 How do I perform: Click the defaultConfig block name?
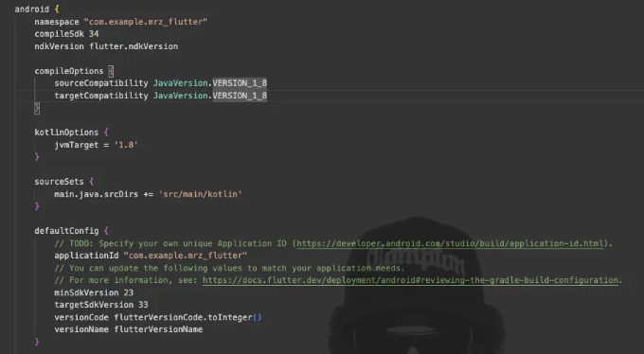66,231
